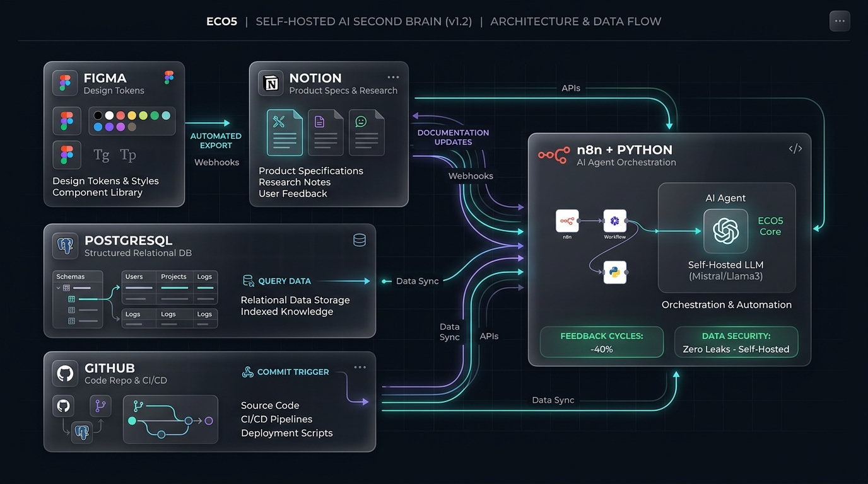Click the Research Notes line in Notion
This screenshot has width=868, height=484.
(295, 182)
